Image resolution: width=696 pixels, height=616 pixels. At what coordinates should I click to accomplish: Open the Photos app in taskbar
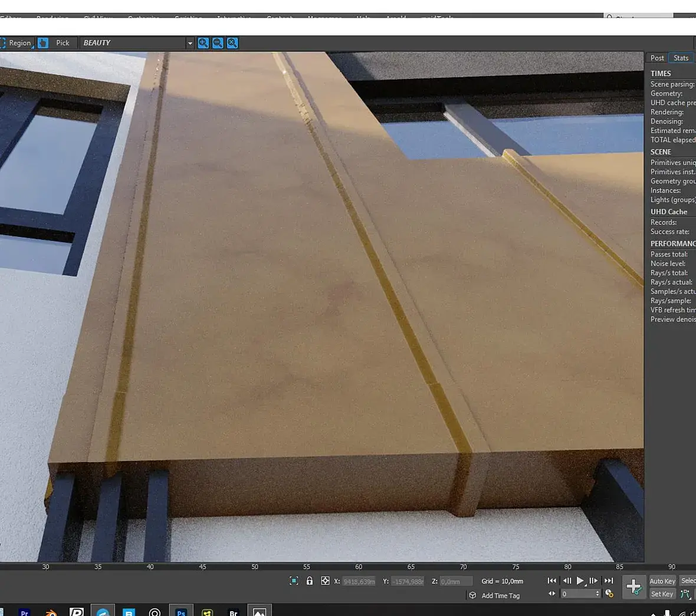click(x=259, y=611)
